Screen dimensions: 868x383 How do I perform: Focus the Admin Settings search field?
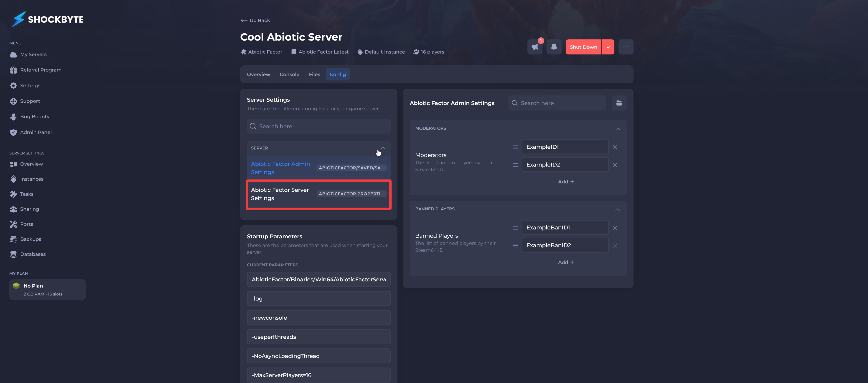click(557, 103)
